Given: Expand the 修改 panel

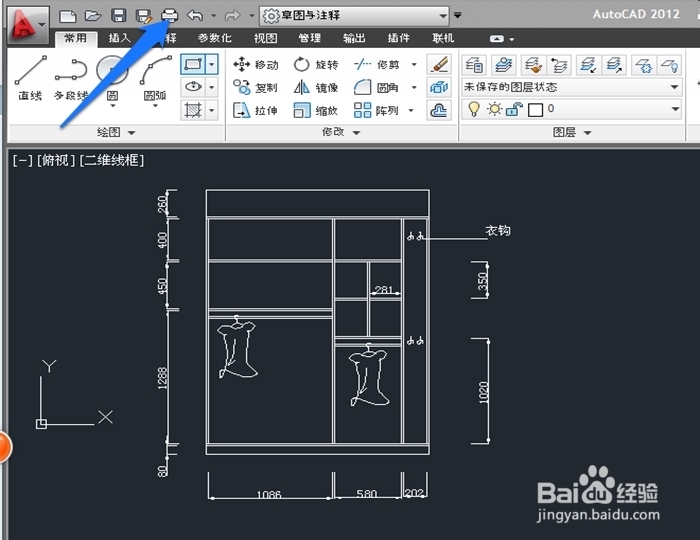Looking at the screenshot, I should tap(341, 132).
